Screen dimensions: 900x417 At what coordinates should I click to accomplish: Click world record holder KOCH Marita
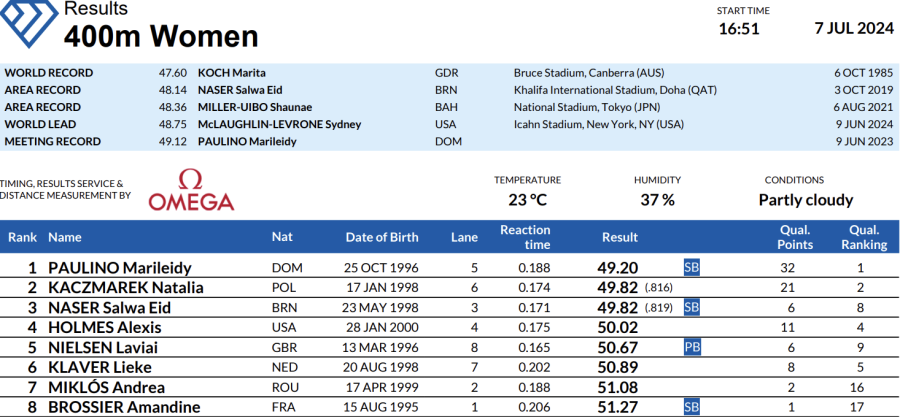(x=234, y=73)
